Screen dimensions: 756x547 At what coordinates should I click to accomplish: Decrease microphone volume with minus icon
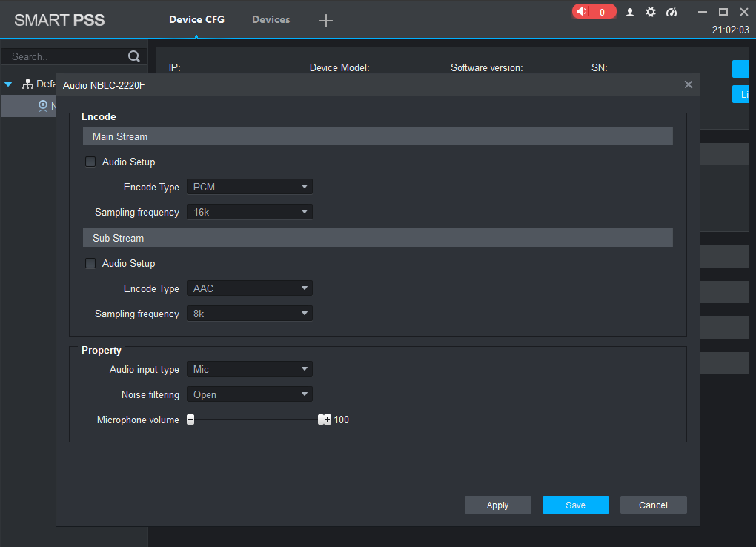pyautogui.click(x=190, y=420)
